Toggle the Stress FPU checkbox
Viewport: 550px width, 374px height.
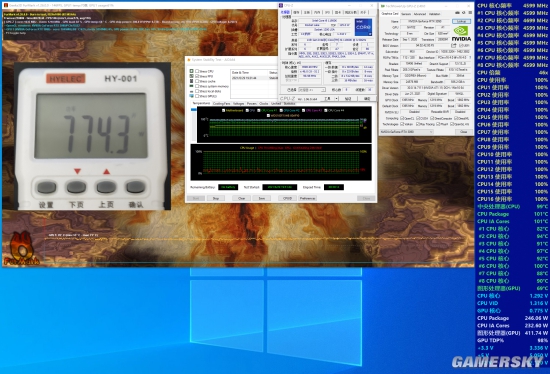tap(197, 76)
